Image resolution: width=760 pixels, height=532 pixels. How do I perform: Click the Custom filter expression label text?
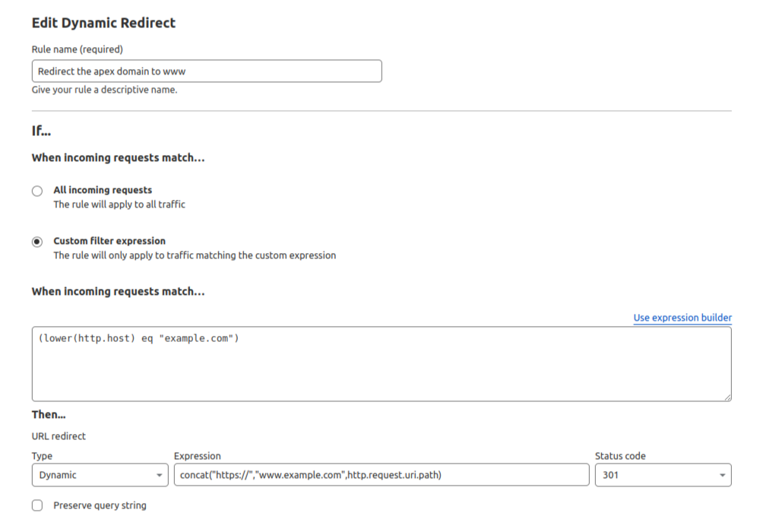pos(109,241)
